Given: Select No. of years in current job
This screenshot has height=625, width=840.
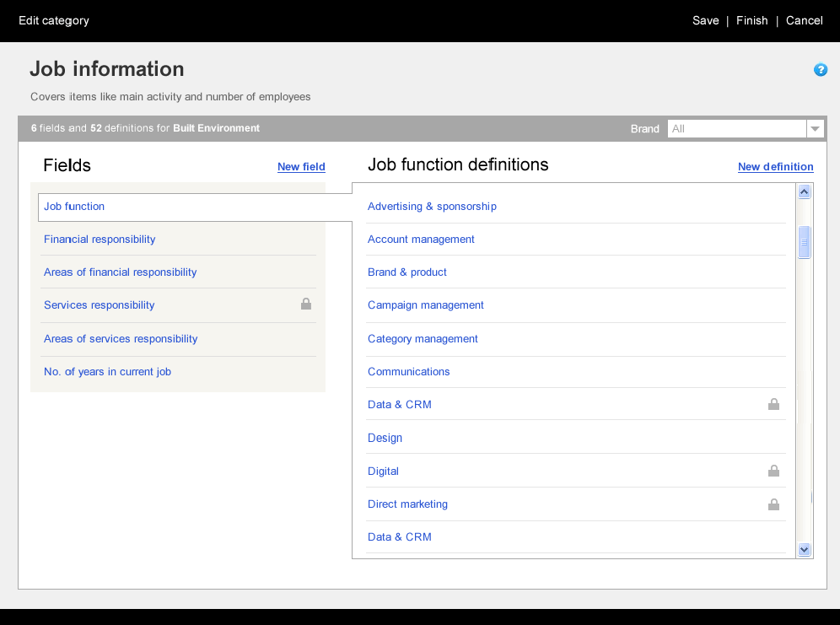Looking at the screenshot, I should pos(107,372).
